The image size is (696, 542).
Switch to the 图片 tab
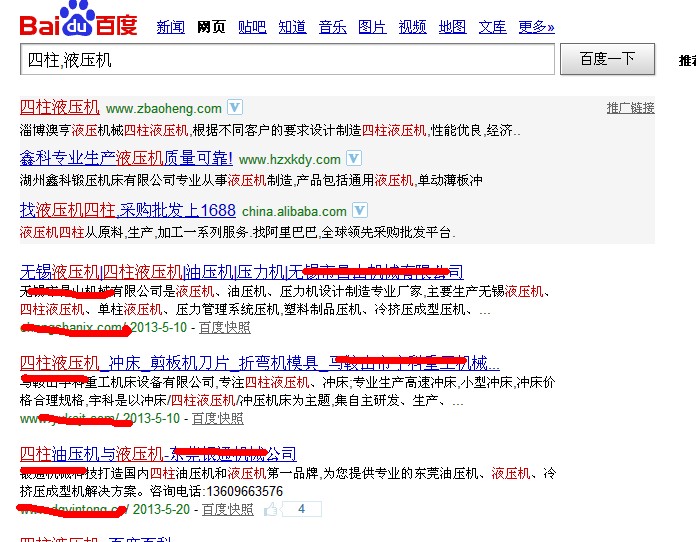372,27
